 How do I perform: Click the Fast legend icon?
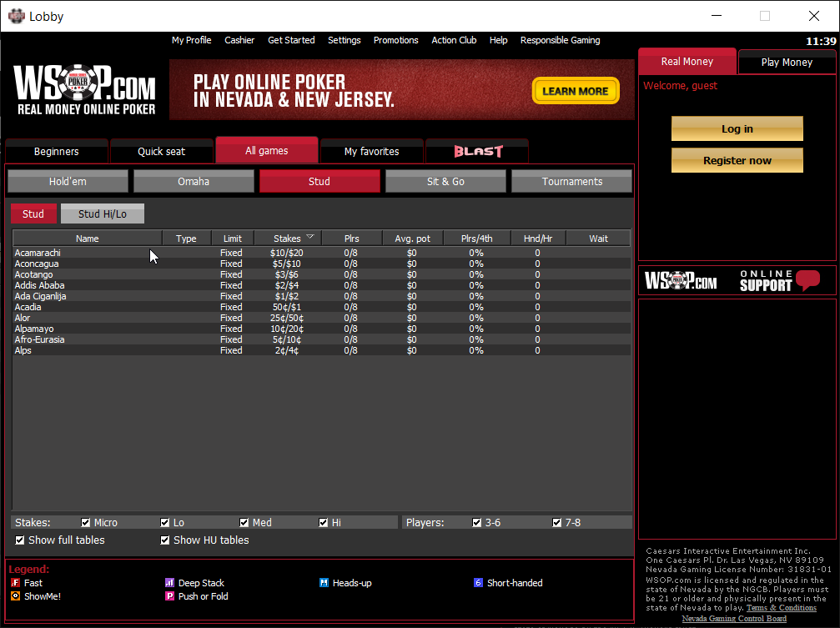[16, 582]
